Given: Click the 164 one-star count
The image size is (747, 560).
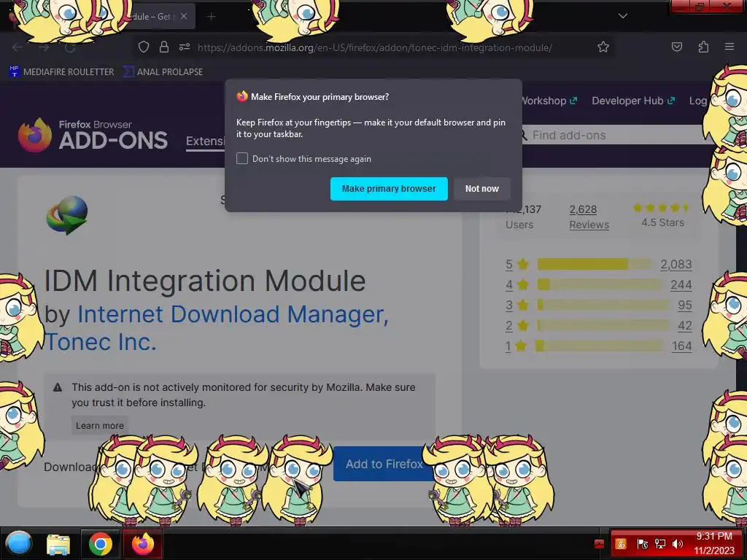Looking at the screenshot, I should tap(682, 346).
